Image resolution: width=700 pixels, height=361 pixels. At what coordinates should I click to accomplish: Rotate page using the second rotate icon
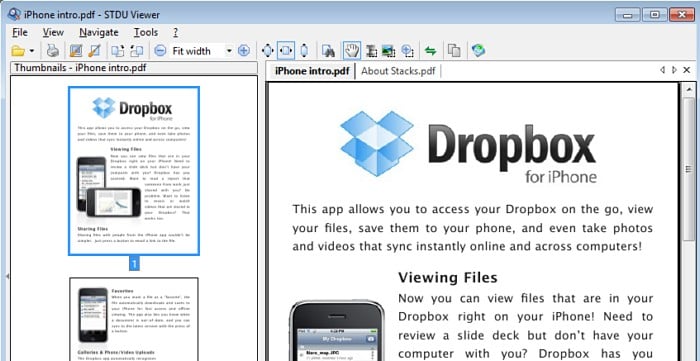[136, 51]
